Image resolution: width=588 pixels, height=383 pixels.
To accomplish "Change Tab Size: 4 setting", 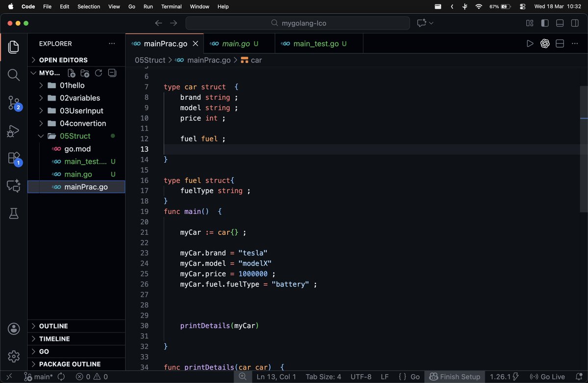I will pyautogui.click(x=323, y=376).
